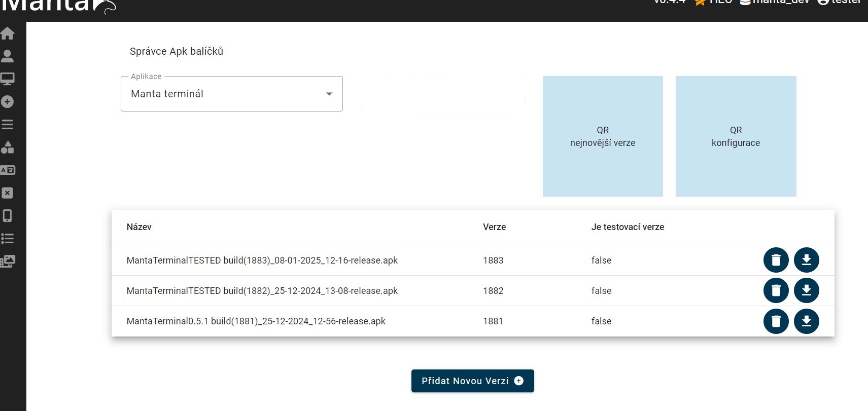This screenshot has width=868, height=411.
Task: Open the user profile sidebar icon
Action: [8, 56]
